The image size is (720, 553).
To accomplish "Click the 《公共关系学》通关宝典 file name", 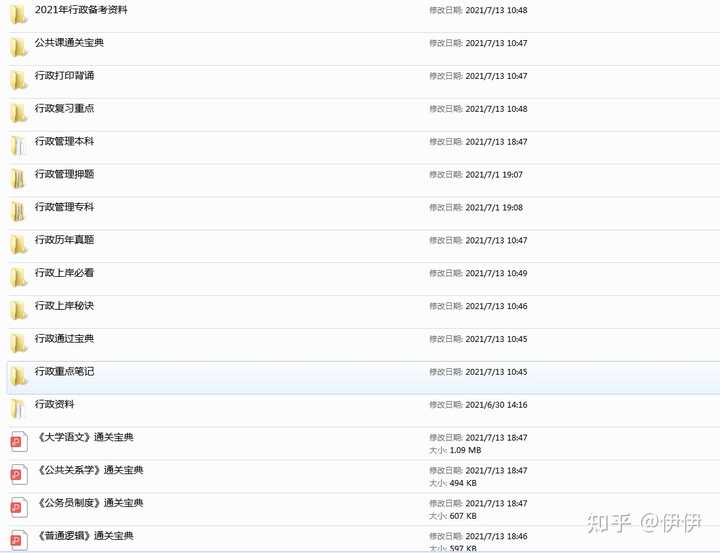I will tap(90, 470).
